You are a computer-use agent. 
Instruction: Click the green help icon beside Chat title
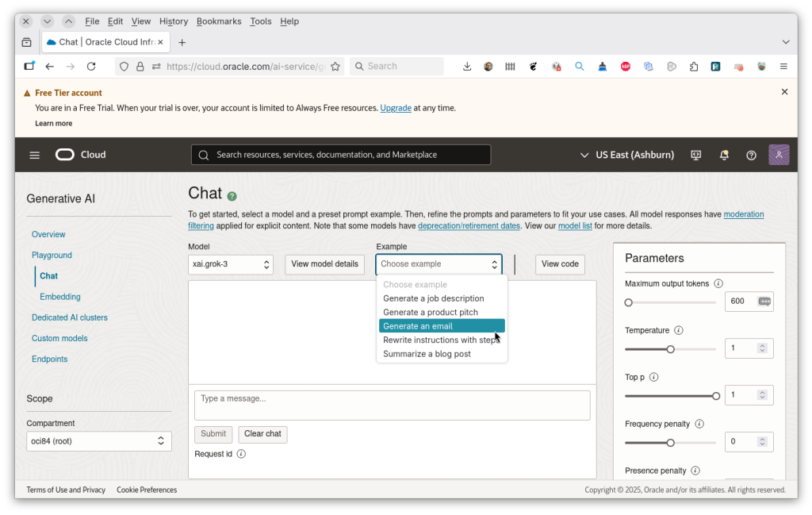coord(232,196)
